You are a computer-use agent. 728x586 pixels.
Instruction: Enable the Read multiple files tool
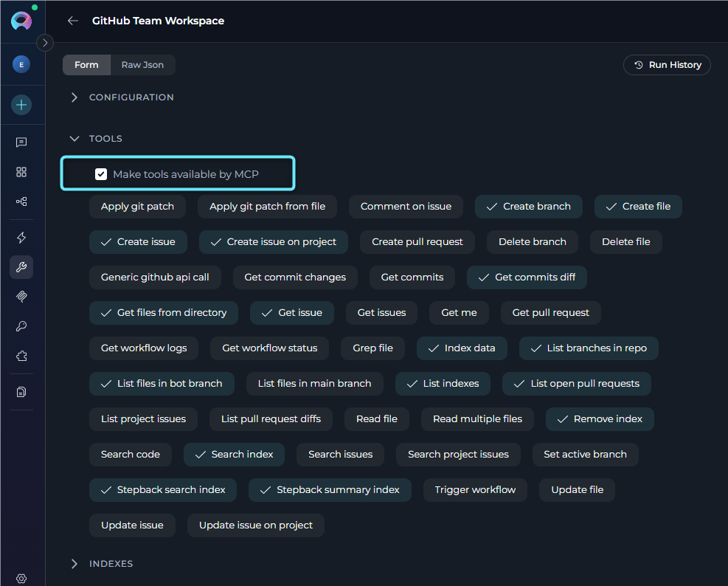(477, 419)
